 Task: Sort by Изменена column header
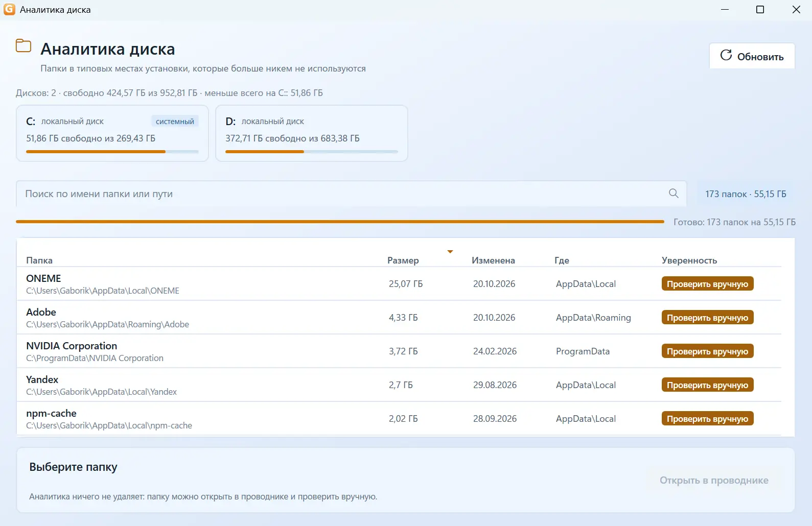(493, 260)
